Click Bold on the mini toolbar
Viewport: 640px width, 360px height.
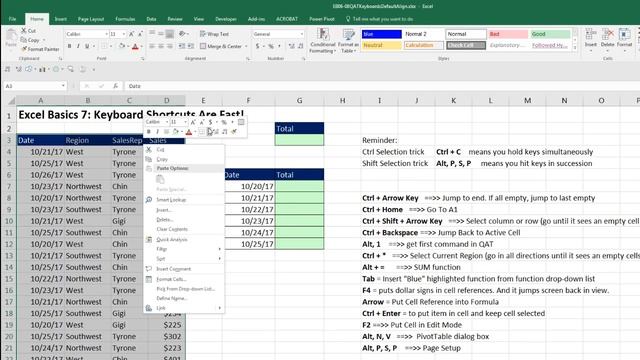click(149, 132)
